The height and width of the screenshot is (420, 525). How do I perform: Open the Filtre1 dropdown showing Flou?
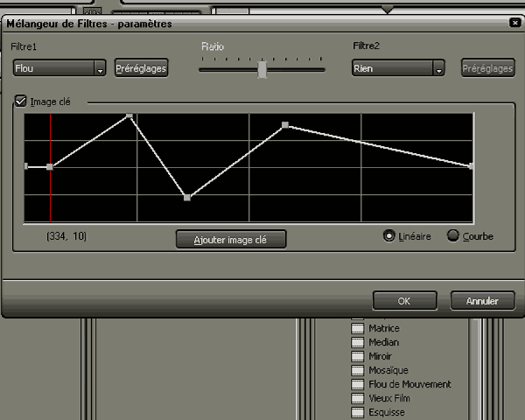click(59, 68)
